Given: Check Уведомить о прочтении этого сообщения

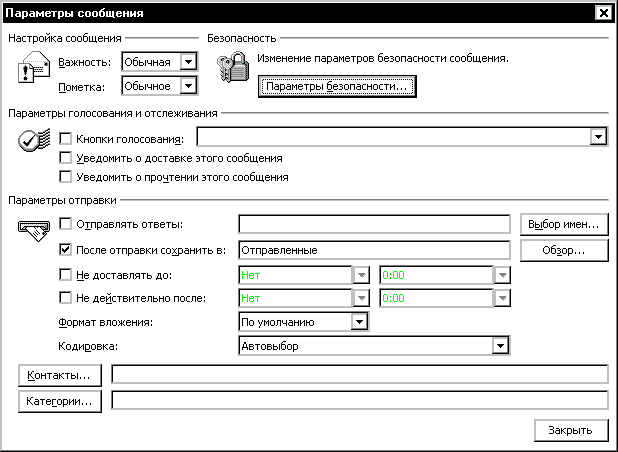Looking at the screenshot, I should (65, 177).
